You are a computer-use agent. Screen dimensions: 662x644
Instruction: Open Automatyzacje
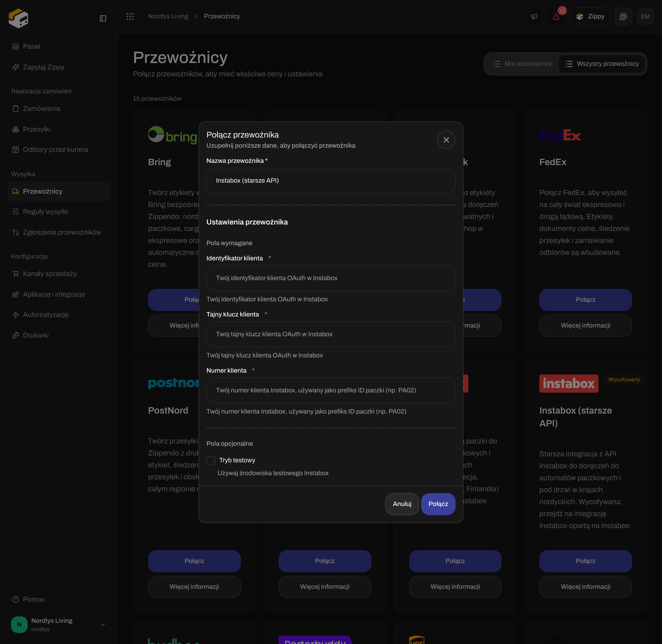click(59, 315)
